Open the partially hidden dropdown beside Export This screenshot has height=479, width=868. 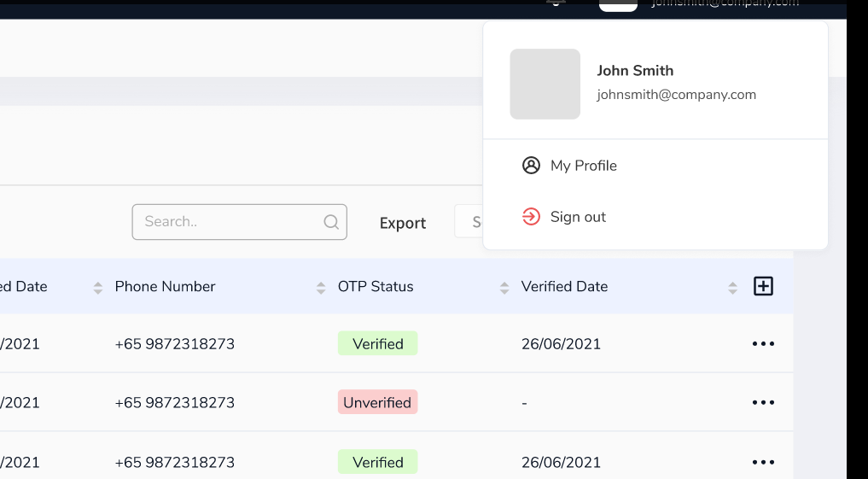469,222
